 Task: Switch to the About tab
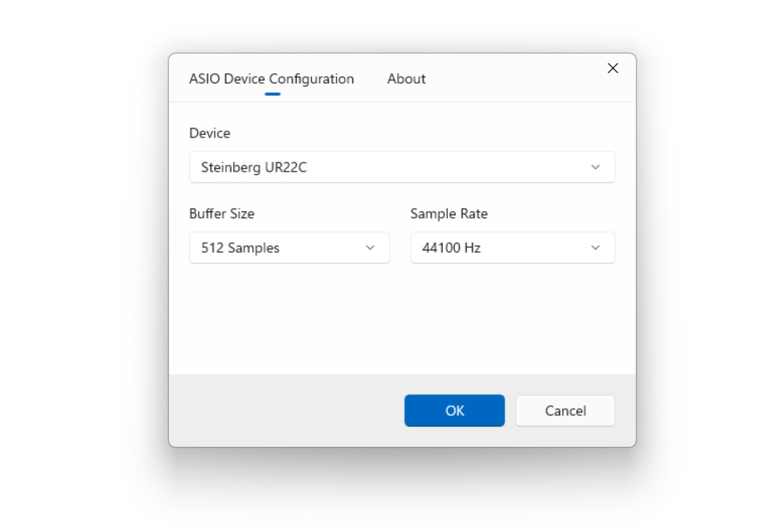[406, 79]
